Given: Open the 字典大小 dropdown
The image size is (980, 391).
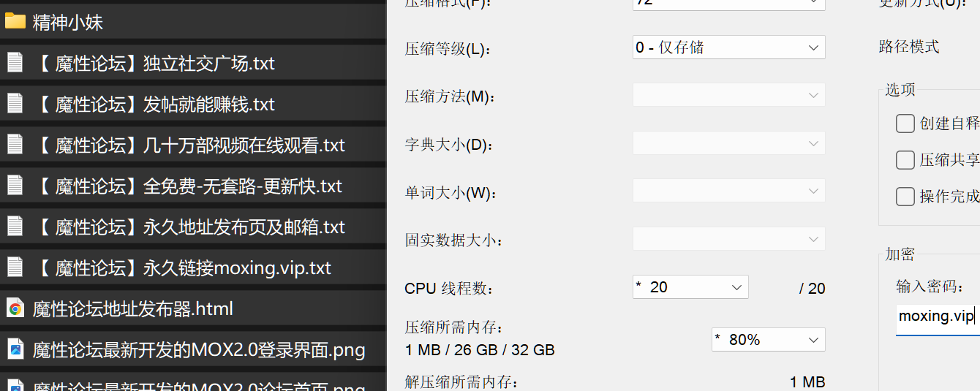Looking at the screenshot, I should click(x=728, y=143).
